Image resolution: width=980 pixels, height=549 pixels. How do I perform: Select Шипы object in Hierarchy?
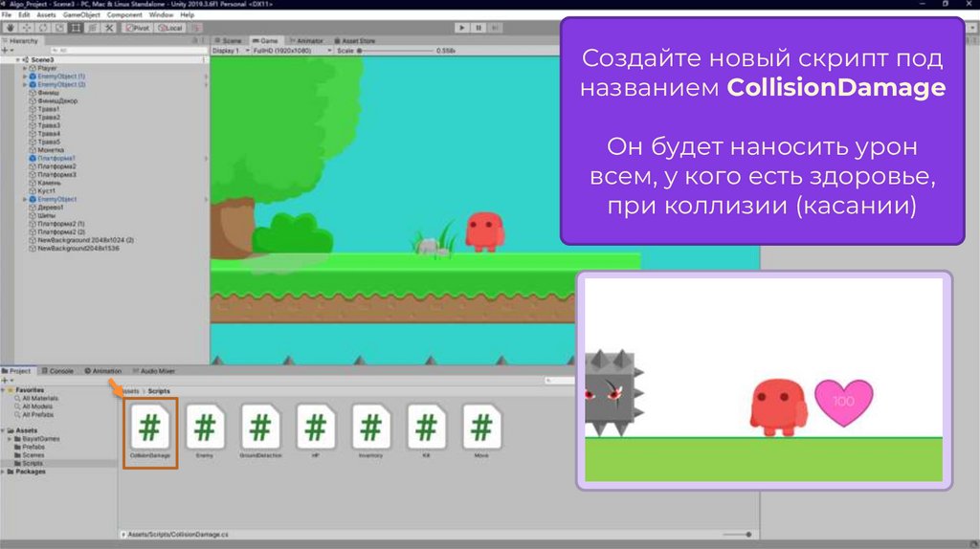[46, 215]
